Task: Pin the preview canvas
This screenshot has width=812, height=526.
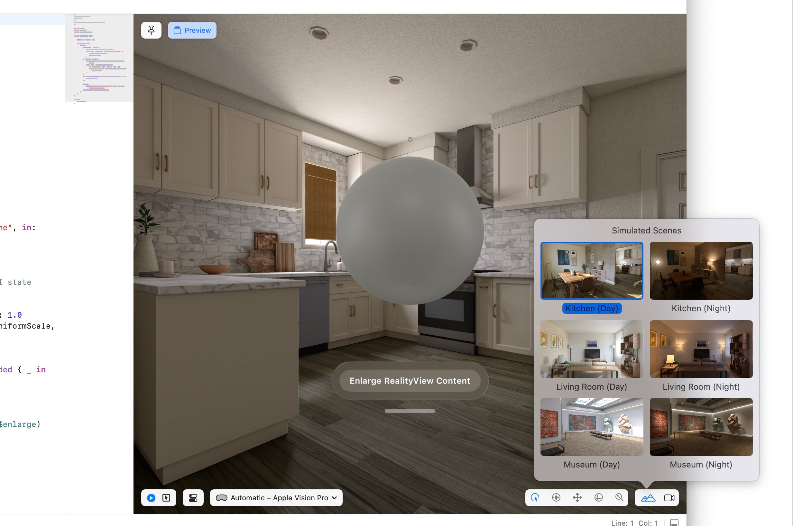Action: pyautogui.click(x=151, y=30)
